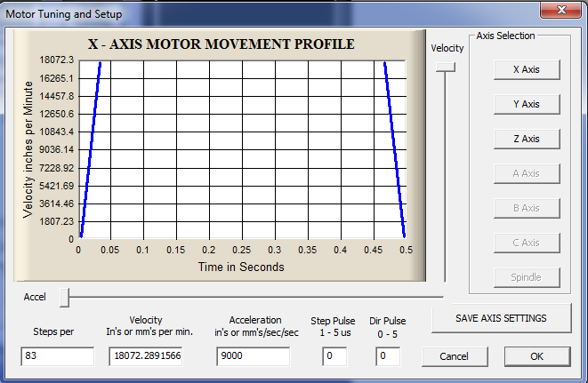Image resolution: width=588 pixels, height=383 pixels.
Task: Choose the Z Axis button
Action: 527,139
